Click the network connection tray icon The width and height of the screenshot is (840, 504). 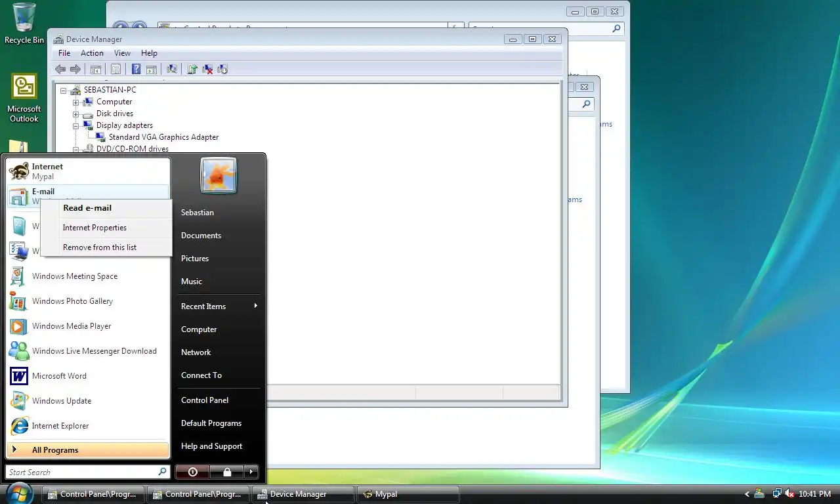[x=777, y=494]
